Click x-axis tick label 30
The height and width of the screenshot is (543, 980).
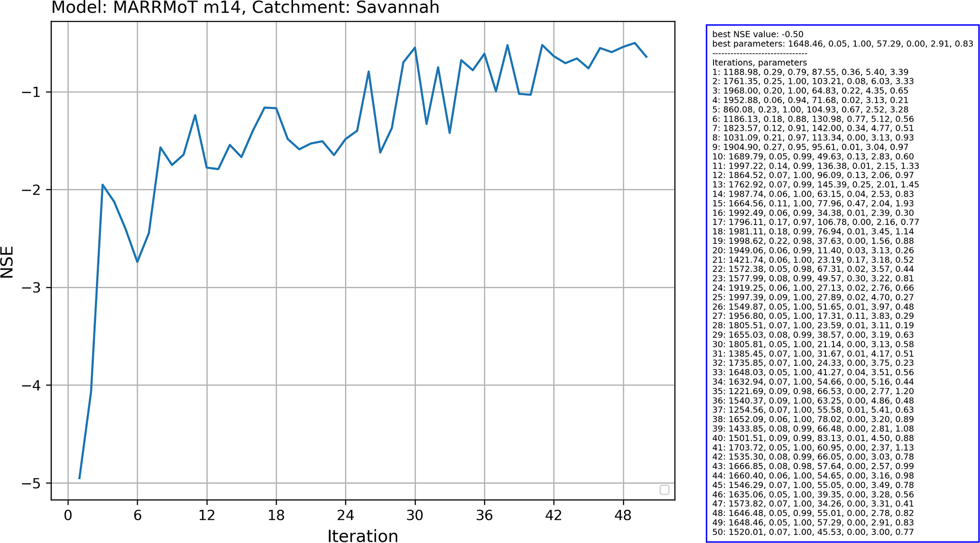tap(415, 516)
